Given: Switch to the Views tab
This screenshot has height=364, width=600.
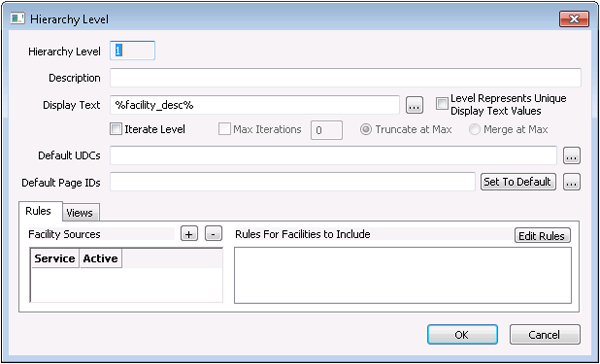Looking at the screenshot, I should coord(80,213).
